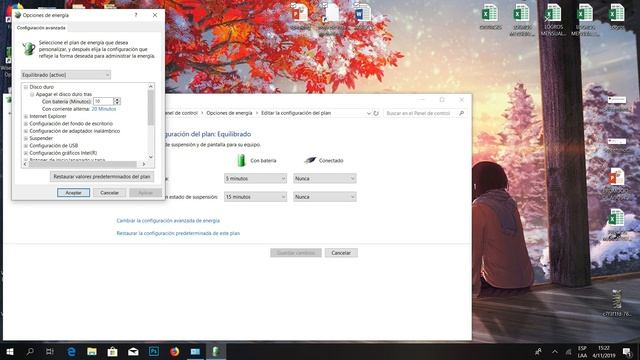Click the settings tree horizontal scrollbar
This screenshot has width=640, height=360.
point(84,164)
